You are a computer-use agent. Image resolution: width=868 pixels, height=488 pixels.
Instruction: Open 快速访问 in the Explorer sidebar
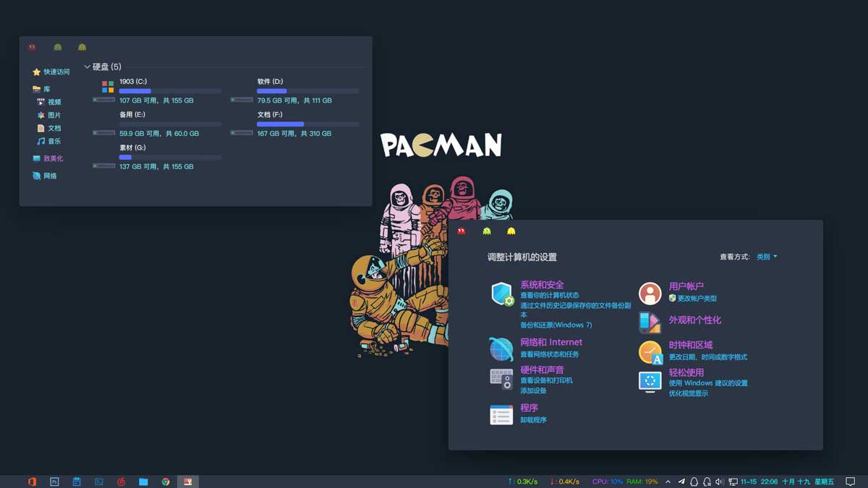click(51, 72)
